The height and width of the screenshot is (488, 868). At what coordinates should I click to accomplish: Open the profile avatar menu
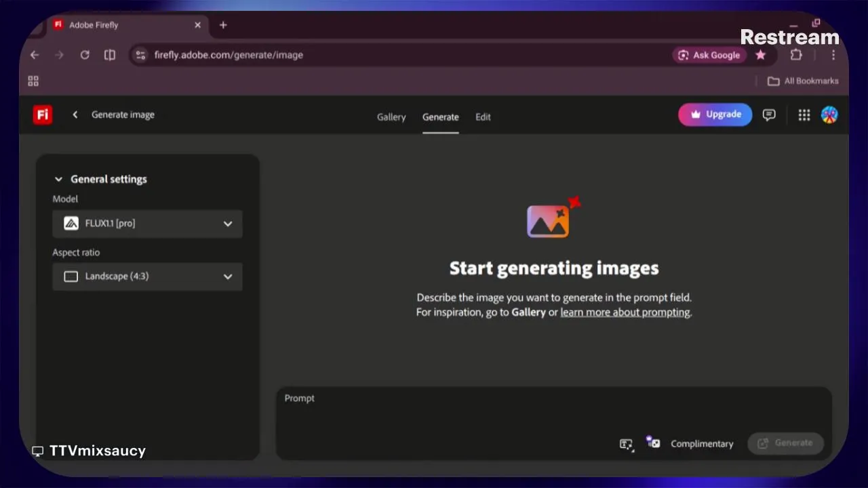[829, 115]
